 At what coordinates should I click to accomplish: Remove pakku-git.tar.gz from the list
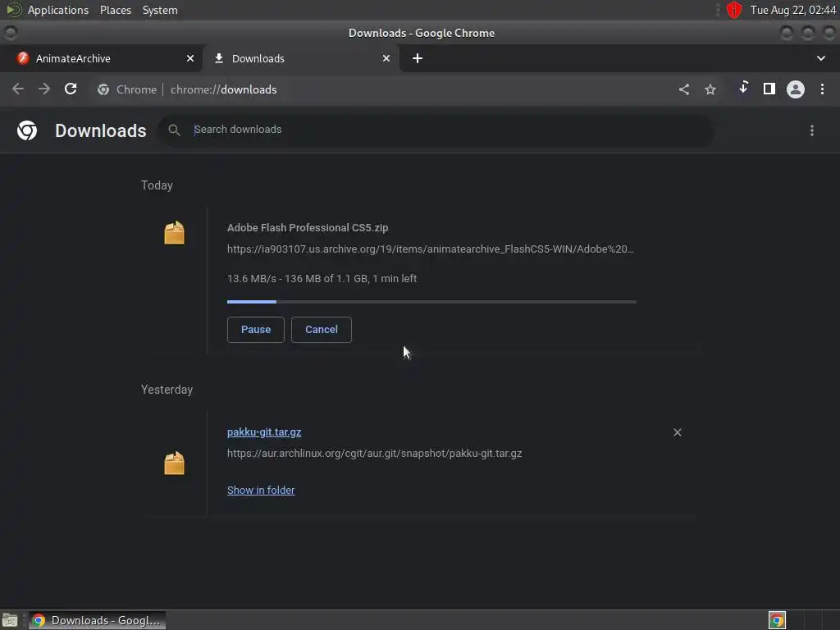pos(677,432)
